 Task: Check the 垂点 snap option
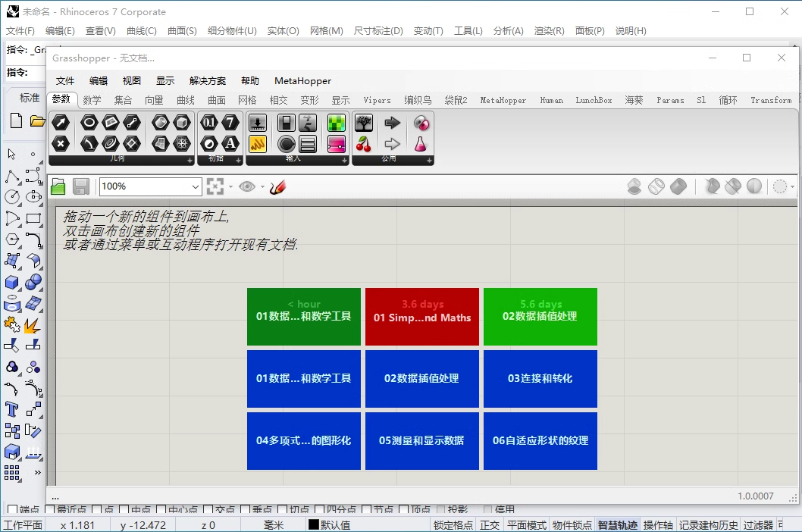coord(245,509)
